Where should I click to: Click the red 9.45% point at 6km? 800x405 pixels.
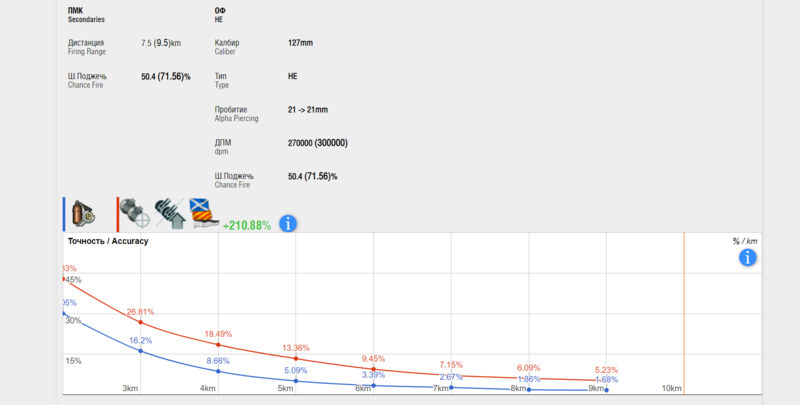tap(373, 369)
